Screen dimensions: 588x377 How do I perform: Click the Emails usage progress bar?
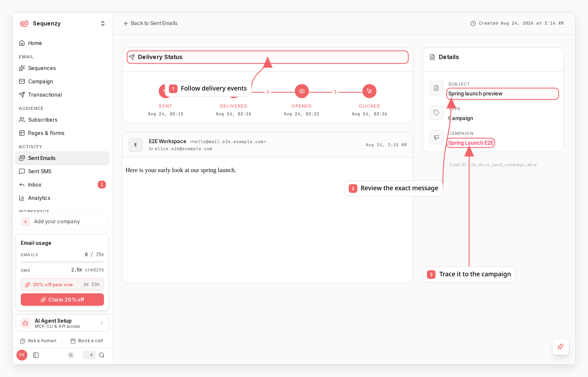click(62, 262)
